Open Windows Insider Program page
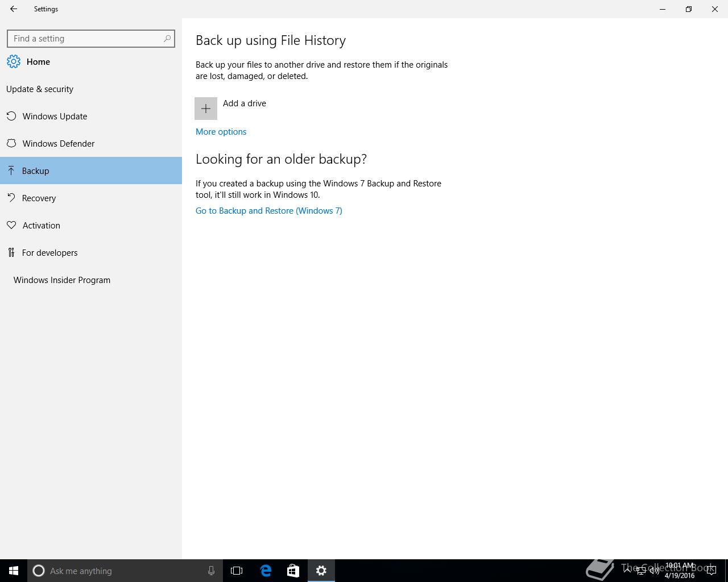Screen dimensions: 728x582 [91, 280]
